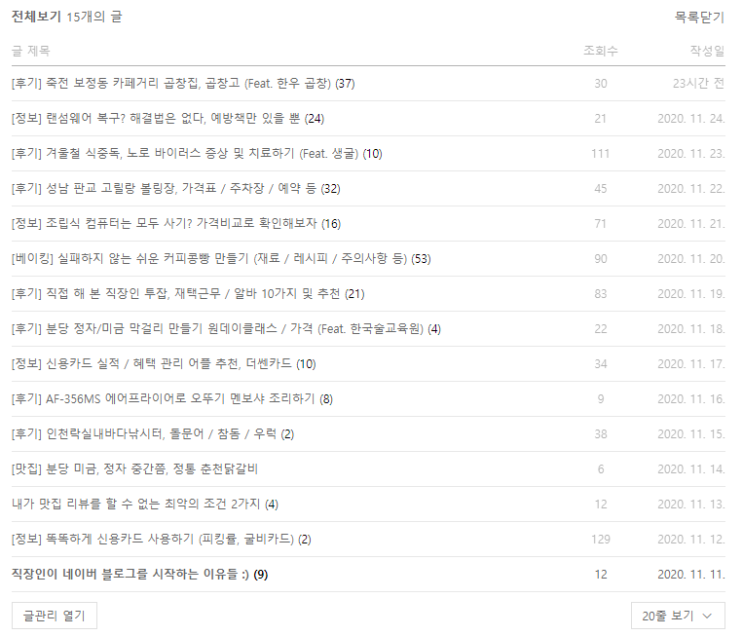Screen dimensions: 743x636
Task: Click the 글 제목 column header
Action: (31, 51)
